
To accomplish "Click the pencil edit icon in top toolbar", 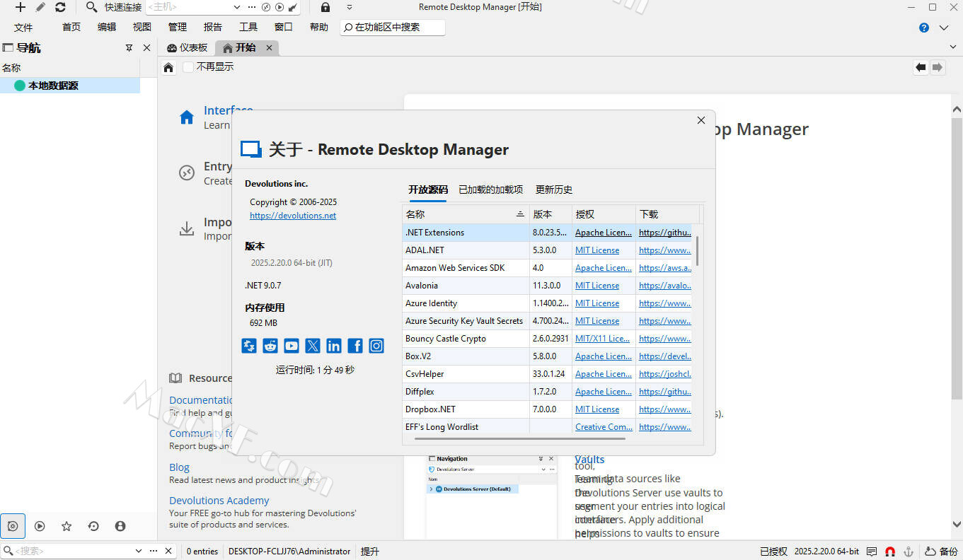I will [40, 7].
